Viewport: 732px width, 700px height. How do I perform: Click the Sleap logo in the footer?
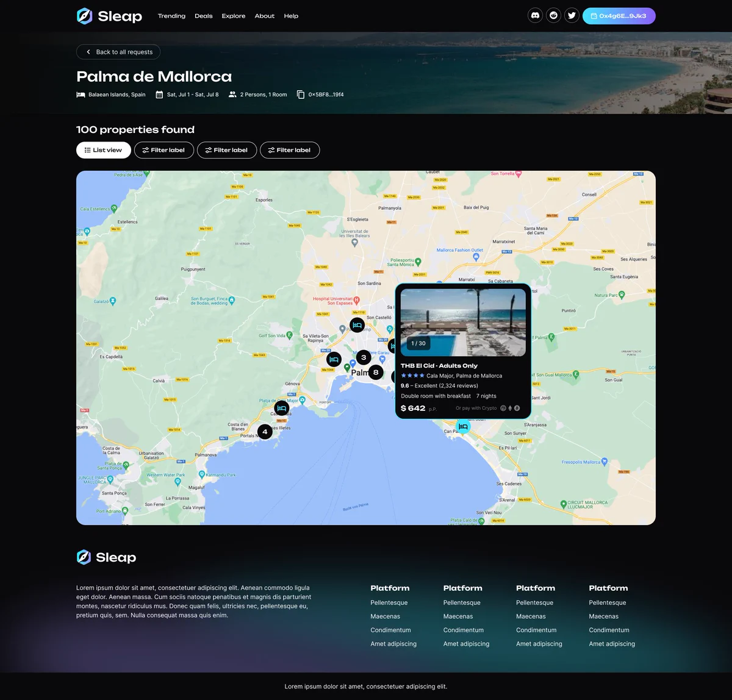106,557
